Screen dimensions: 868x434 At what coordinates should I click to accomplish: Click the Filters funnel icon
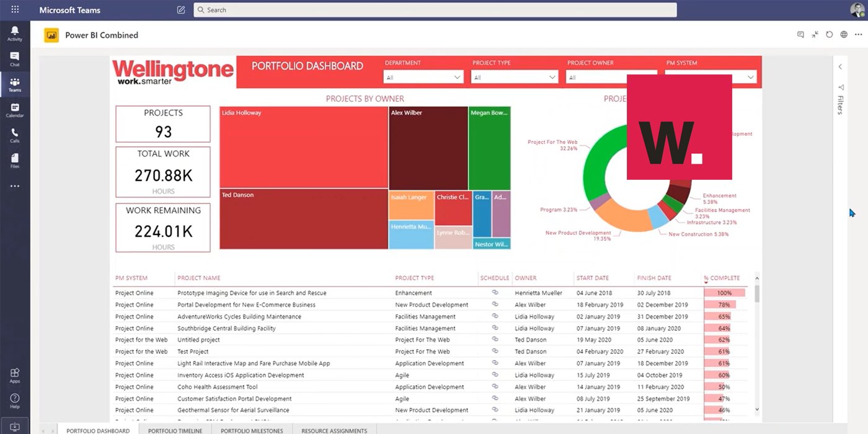pos(841,87)
